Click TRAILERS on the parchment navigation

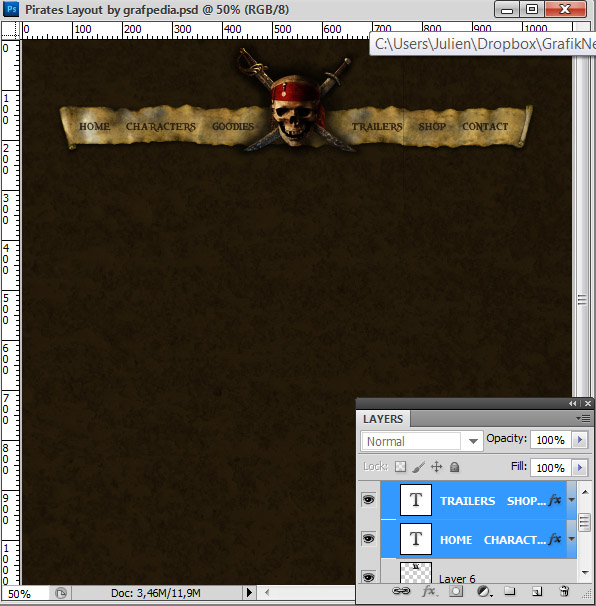click(x=377, y=126)
